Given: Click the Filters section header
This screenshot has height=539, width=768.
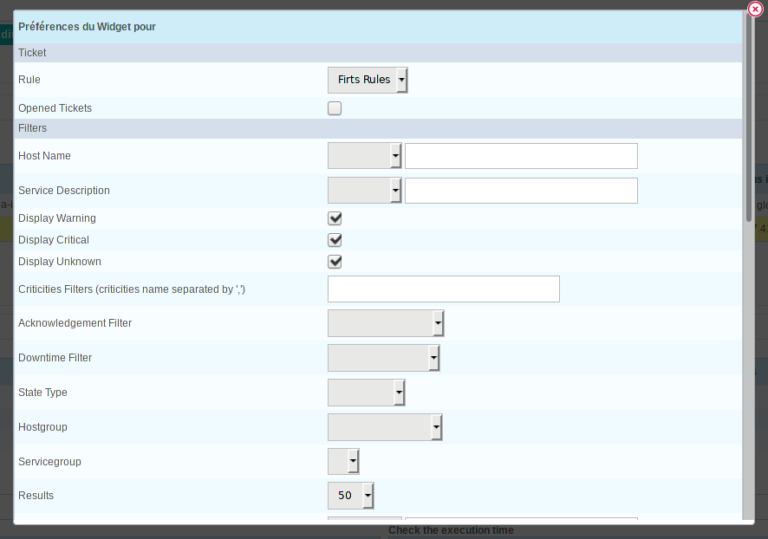Looking at the screenshot, I should [378, 128].
